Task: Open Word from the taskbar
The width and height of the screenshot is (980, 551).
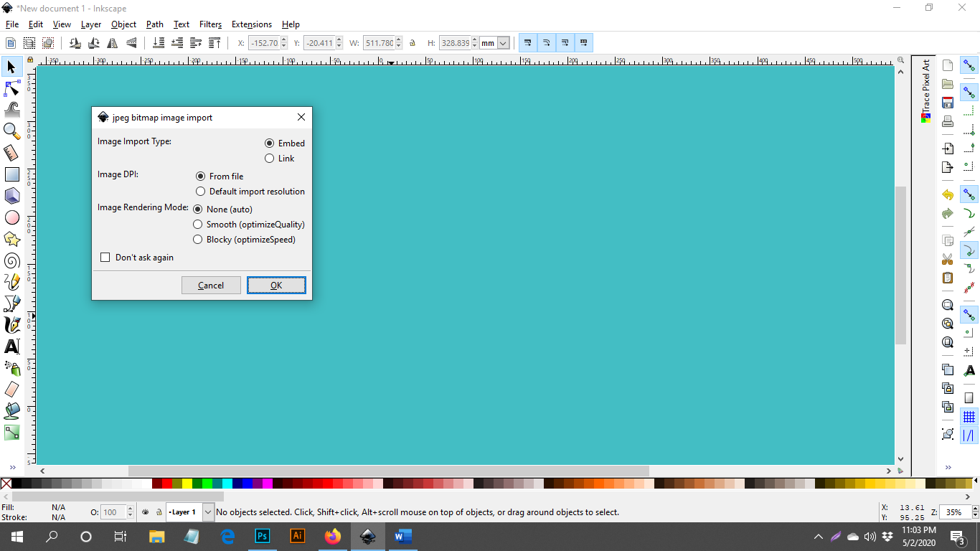Action: tap(402, 536)
